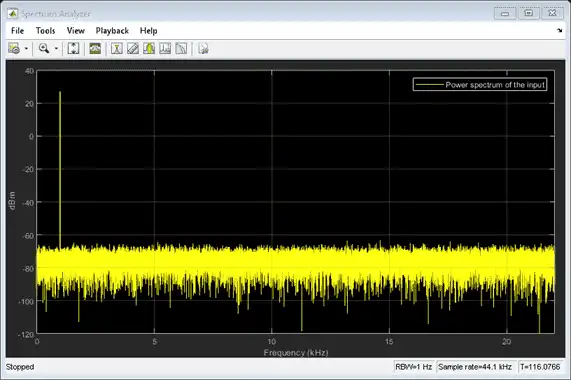Click the Spectrum Analyzer title bar icon

(13, 13)
